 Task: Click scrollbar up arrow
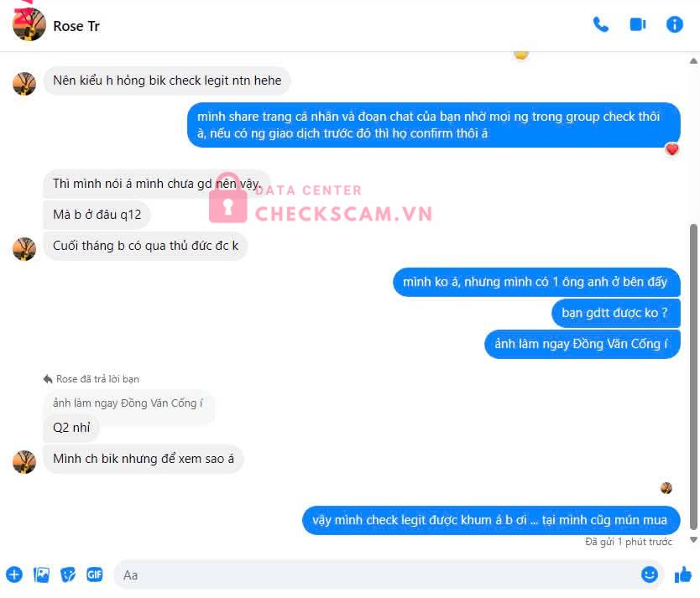click(693, 61)
